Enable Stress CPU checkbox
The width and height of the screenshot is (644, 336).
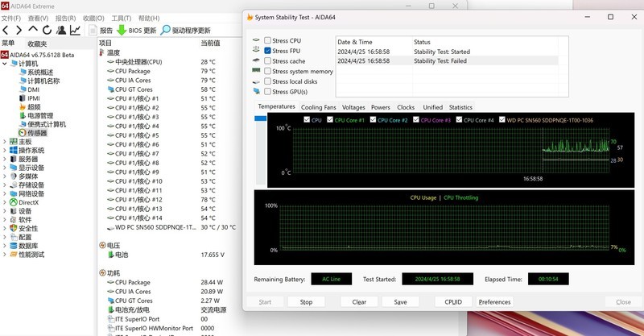(x=267, y=40)
